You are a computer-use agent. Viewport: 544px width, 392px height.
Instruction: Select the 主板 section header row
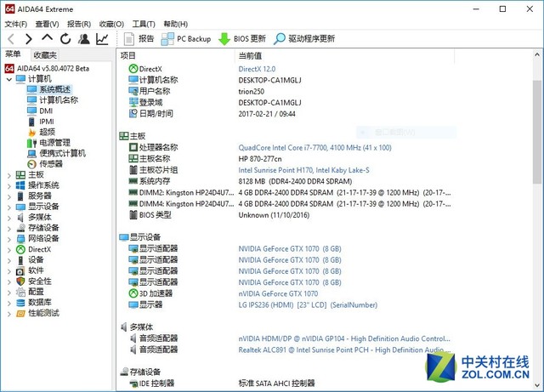pyautogui.click(x=132, y=136)
